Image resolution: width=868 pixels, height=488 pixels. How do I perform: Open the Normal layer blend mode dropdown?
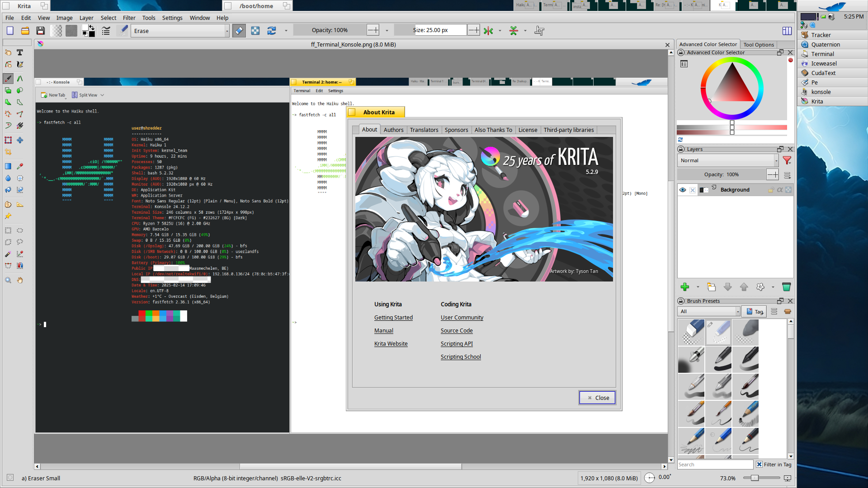(728, 160)
